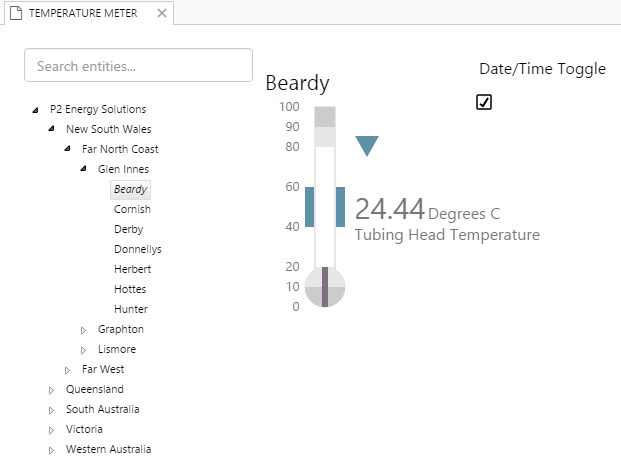Screen dimensions: 621x469
Task: Expand the Queensland tree node
Action: pos(52,390)
